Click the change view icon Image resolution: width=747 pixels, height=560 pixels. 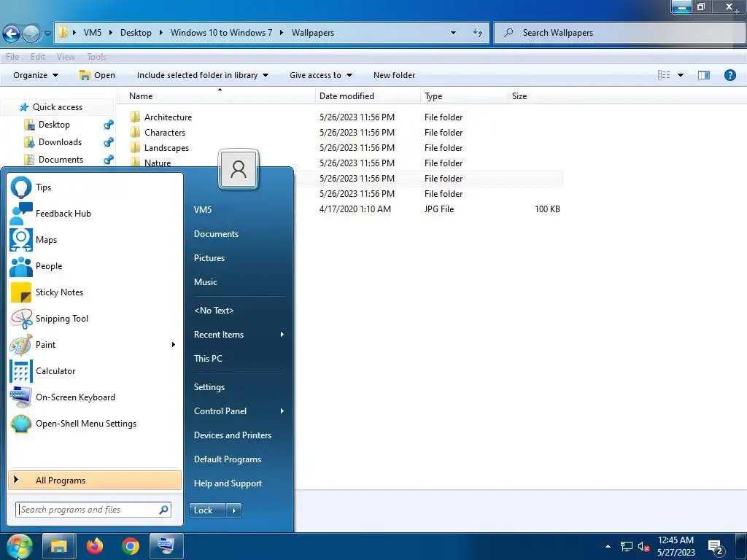(x=664, y=75)
